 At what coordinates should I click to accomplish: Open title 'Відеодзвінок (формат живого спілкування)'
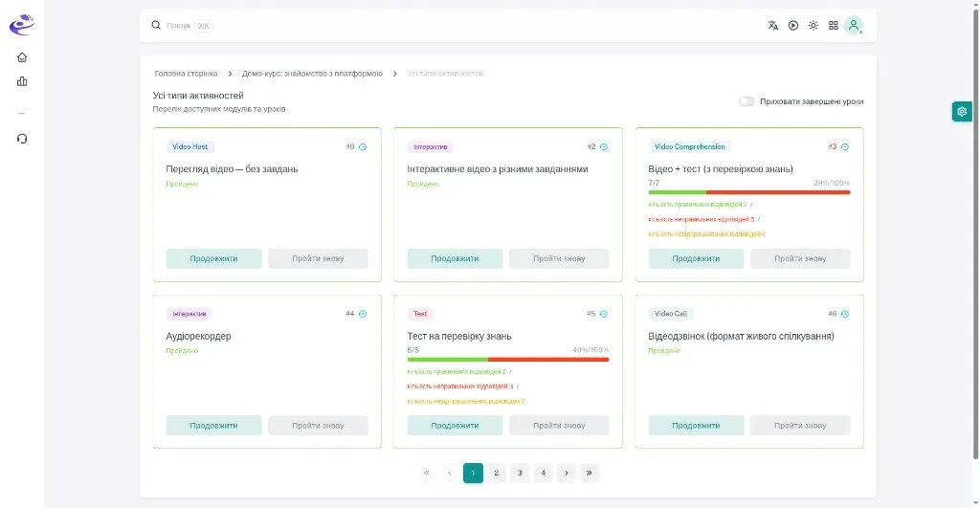(742, 336)
